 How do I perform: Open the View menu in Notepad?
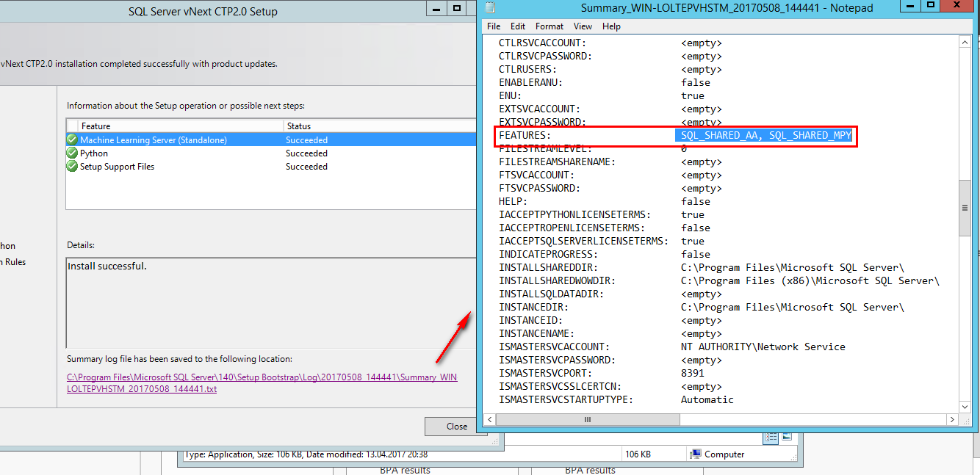(x=583, y=26)
